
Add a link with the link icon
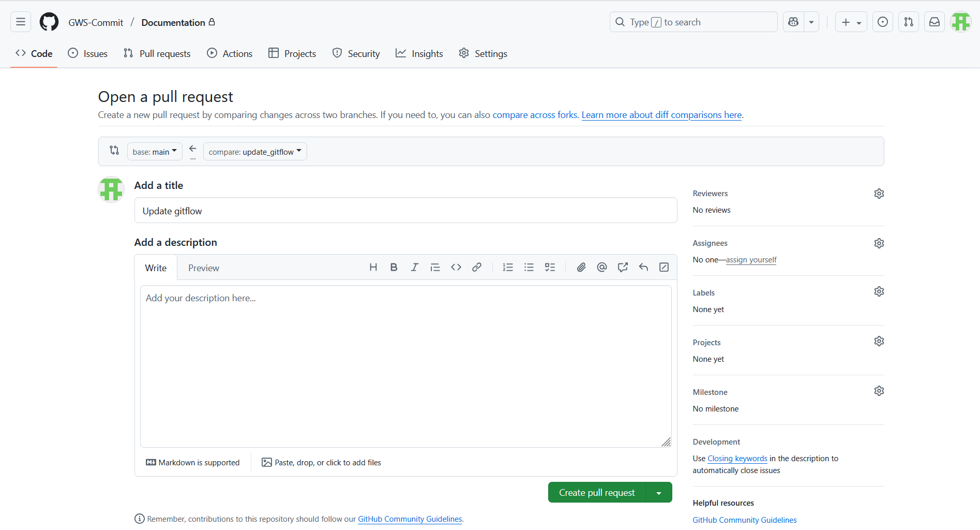476,267
